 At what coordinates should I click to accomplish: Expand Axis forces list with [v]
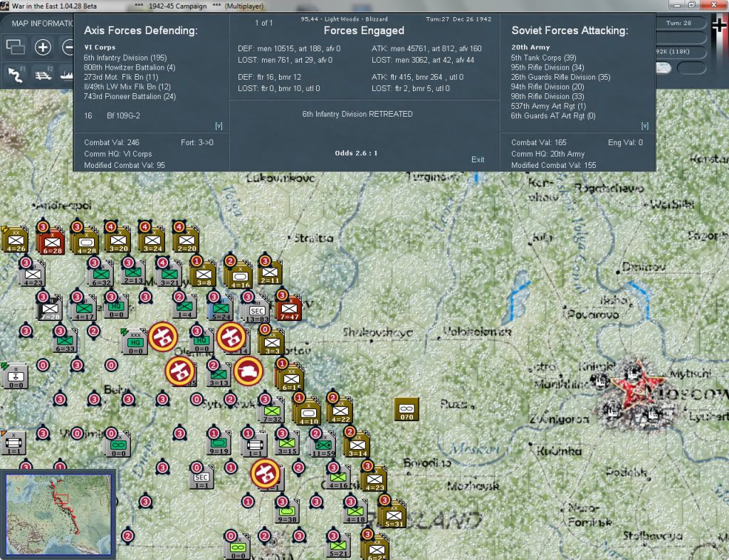pos(219,125)
